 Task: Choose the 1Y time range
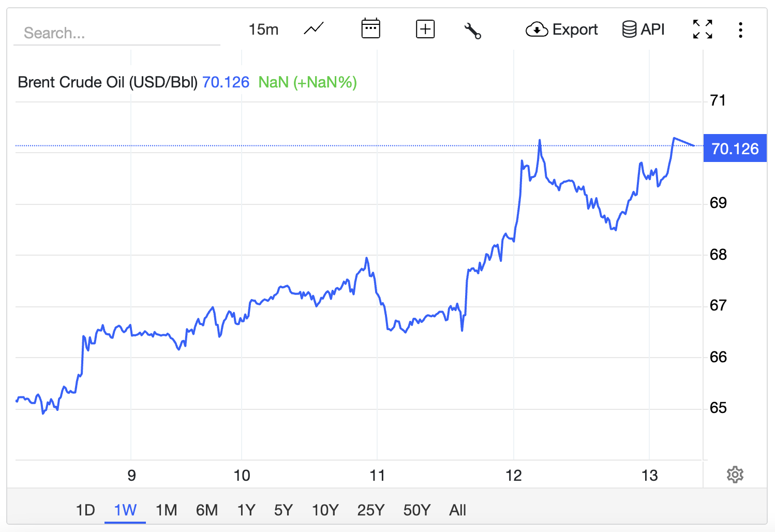(x=246, y=510)
